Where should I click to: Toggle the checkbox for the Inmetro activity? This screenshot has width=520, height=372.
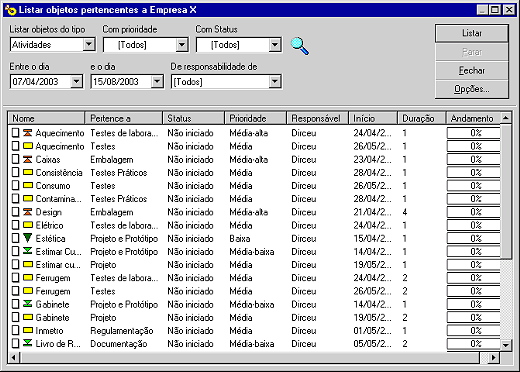click(15, 330)
